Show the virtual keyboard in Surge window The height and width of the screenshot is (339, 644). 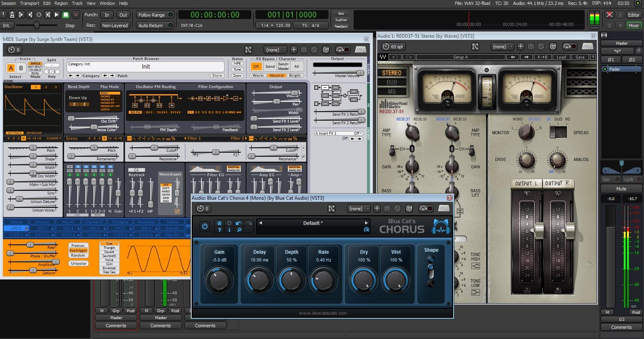360,50
